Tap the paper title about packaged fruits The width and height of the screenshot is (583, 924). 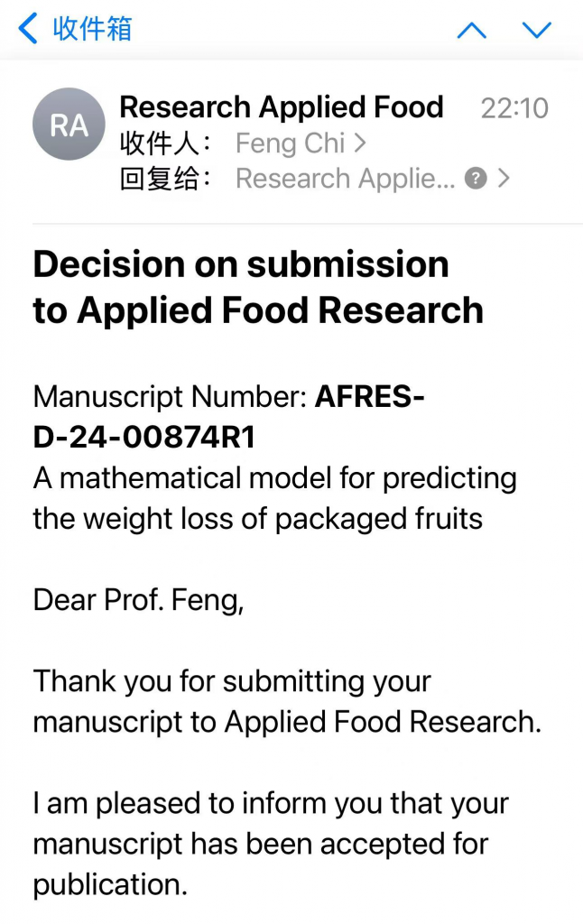click(x=274, y=498)
